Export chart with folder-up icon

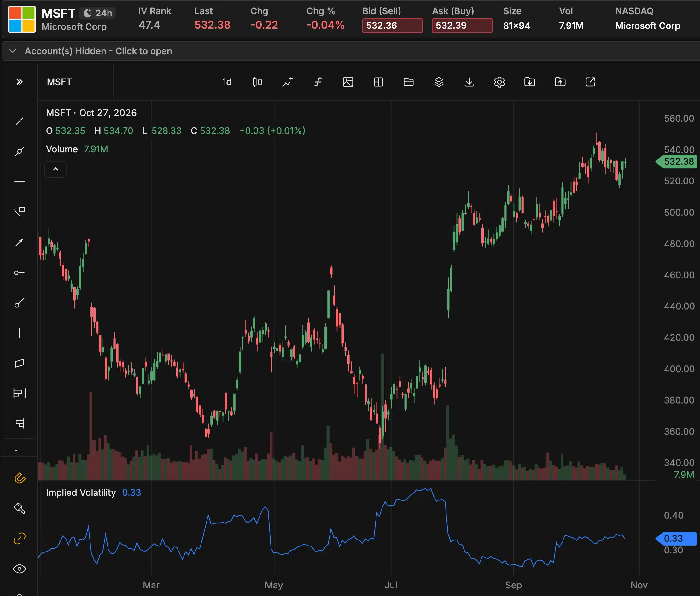(560, 82)
